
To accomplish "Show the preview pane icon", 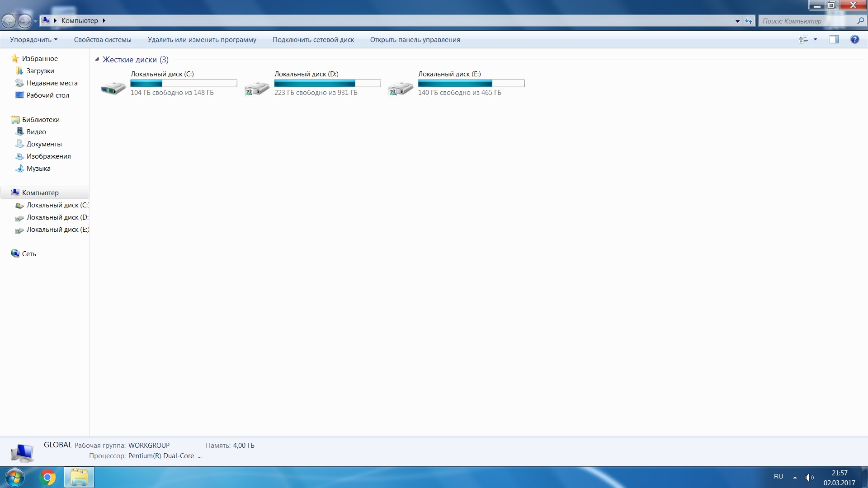I will pyautogui.click(x=834, y=39).
